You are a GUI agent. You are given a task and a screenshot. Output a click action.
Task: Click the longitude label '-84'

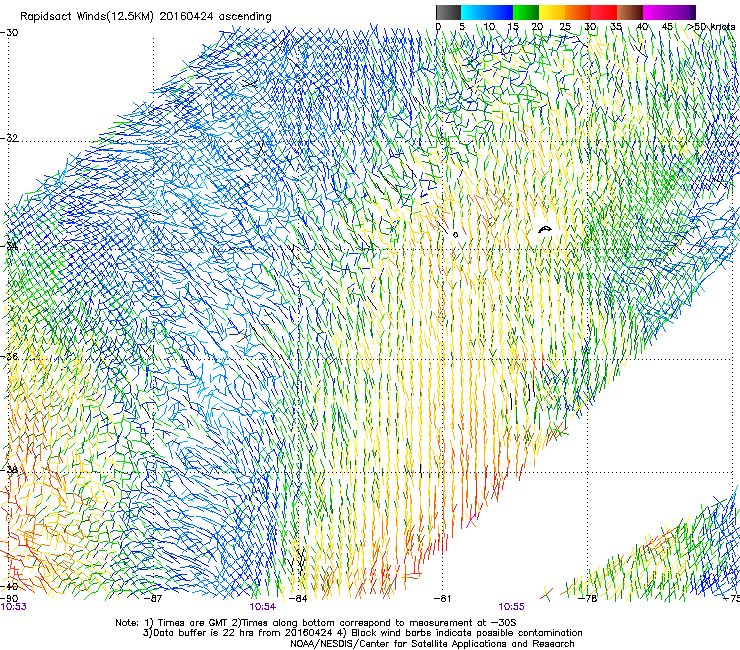click(298, 599)
